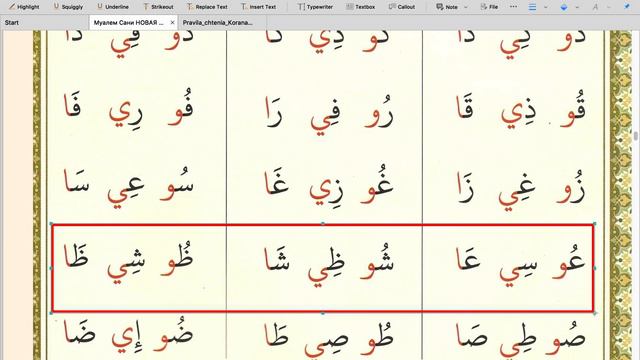Choose the Underline markup tool
Viewport: 640px width, 360px height.
click(x=113, y=7)
